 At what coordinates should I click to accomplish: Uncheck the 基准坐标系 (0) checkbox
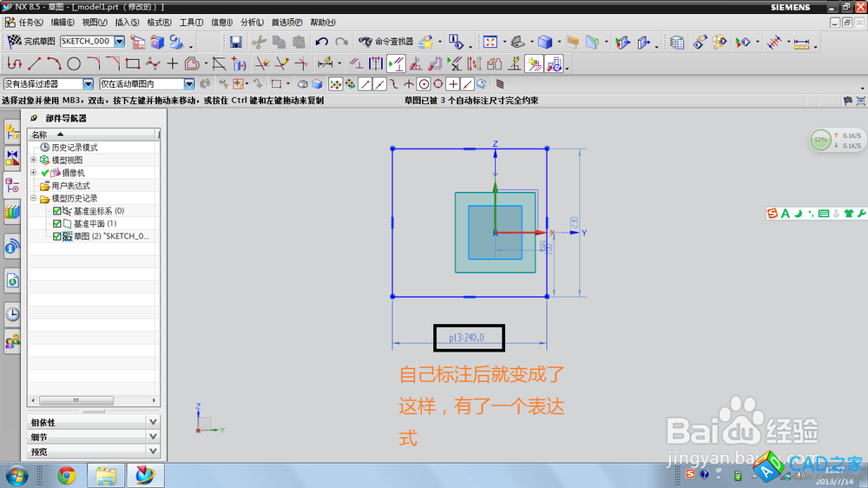tap(57, 211)
